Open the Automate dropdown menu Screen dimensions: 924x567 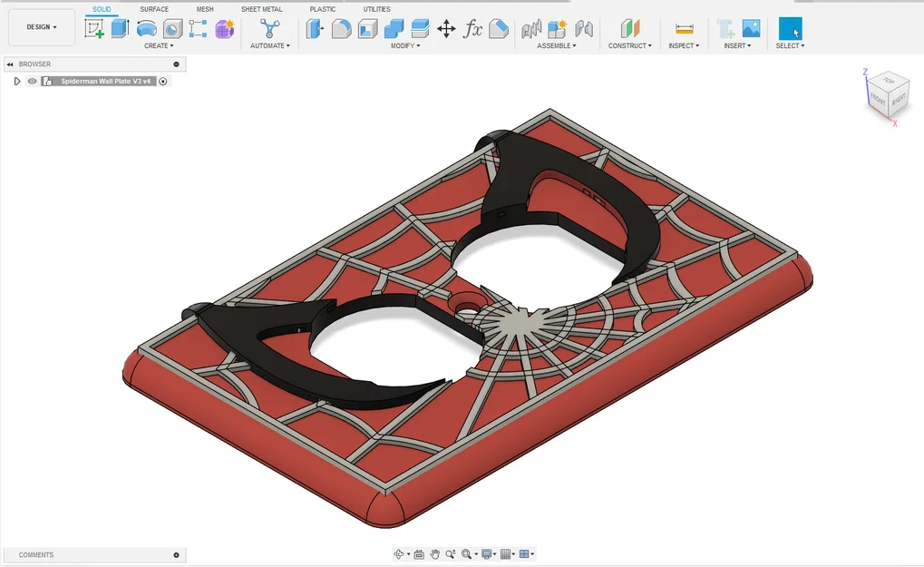pyautogui.click(x=270, y=45)
